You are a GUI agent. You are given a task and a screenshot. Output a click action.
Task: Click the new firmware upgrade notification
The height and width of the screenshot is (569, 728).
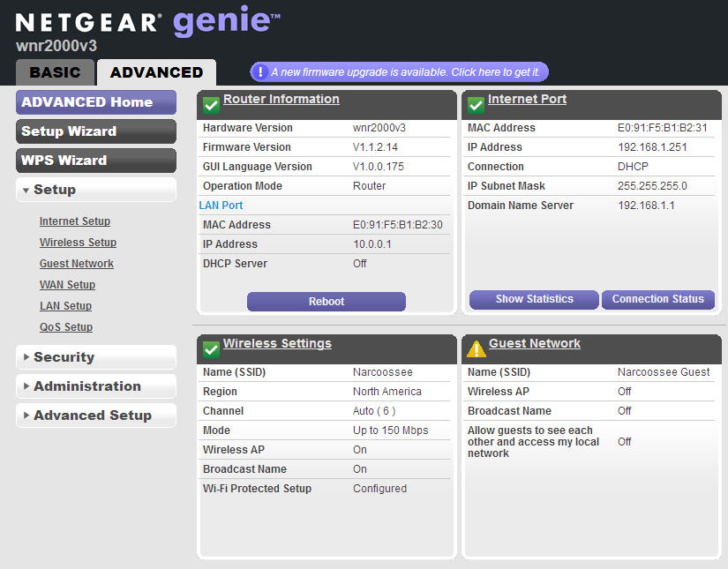399,72
